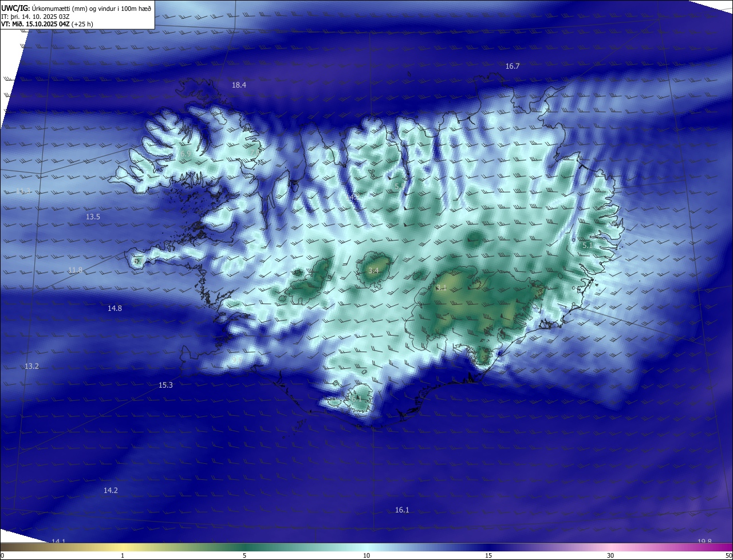Click the 15.3 value southwest of Reykjanes
Image resolution: width=733 pixels, height=560 pixels.
[165, 385]
